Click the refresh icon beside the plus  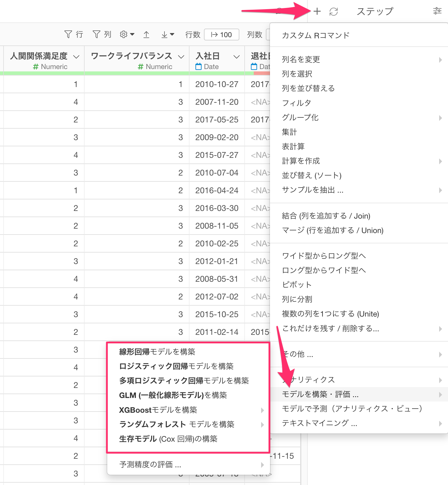(x=333, y=12)
